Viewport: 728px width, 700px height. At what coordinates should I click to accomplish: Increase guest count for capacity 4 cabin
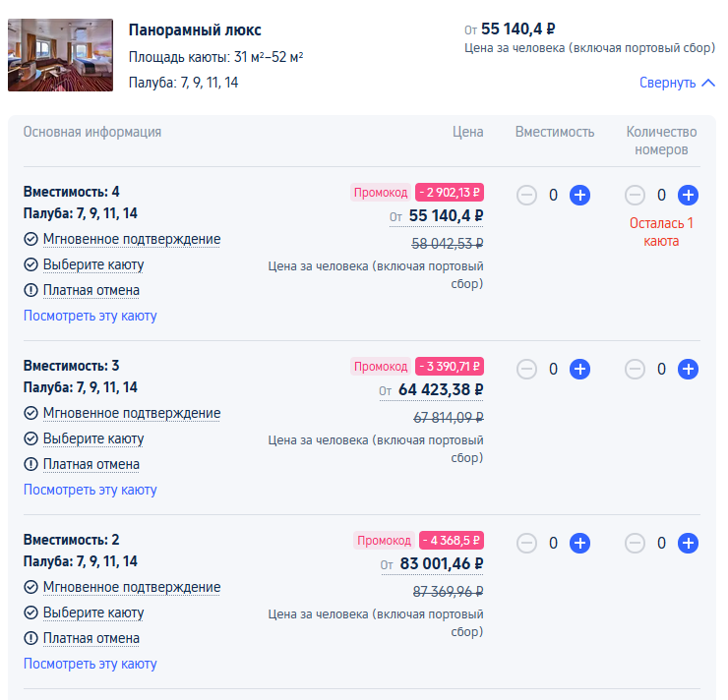[579, 195]
